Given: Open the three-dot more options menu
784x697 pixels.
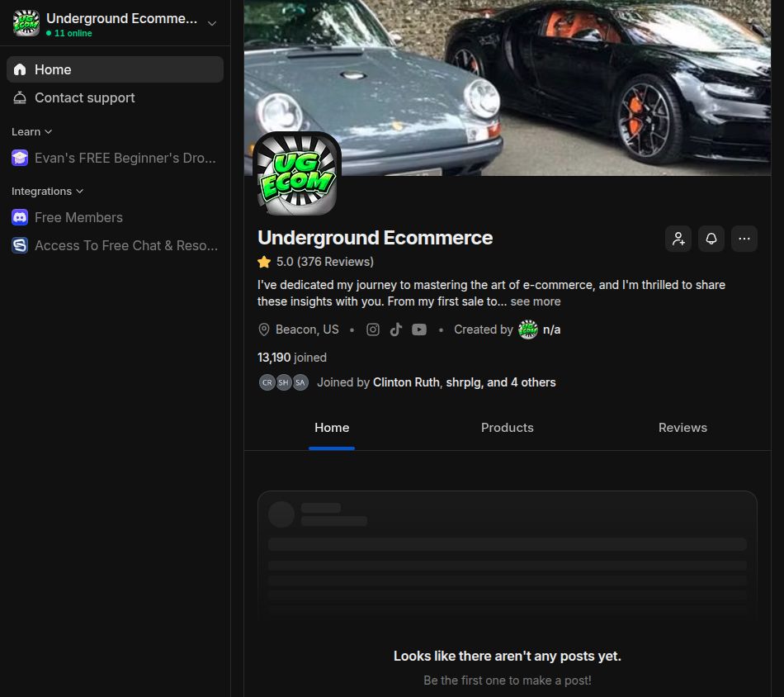Looking at the screenshot, I should click(x=744, y=239).
